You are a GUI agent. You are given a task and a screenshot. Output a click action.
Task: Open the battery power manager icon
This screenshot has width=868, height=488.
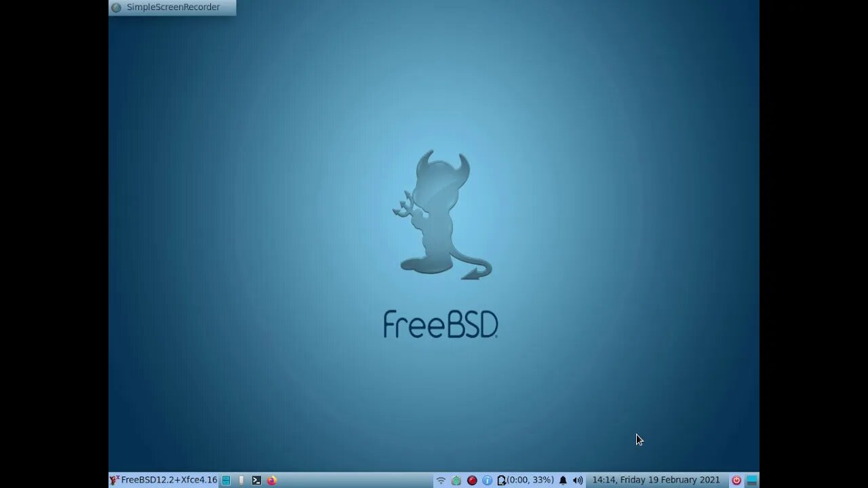point(501,480)
